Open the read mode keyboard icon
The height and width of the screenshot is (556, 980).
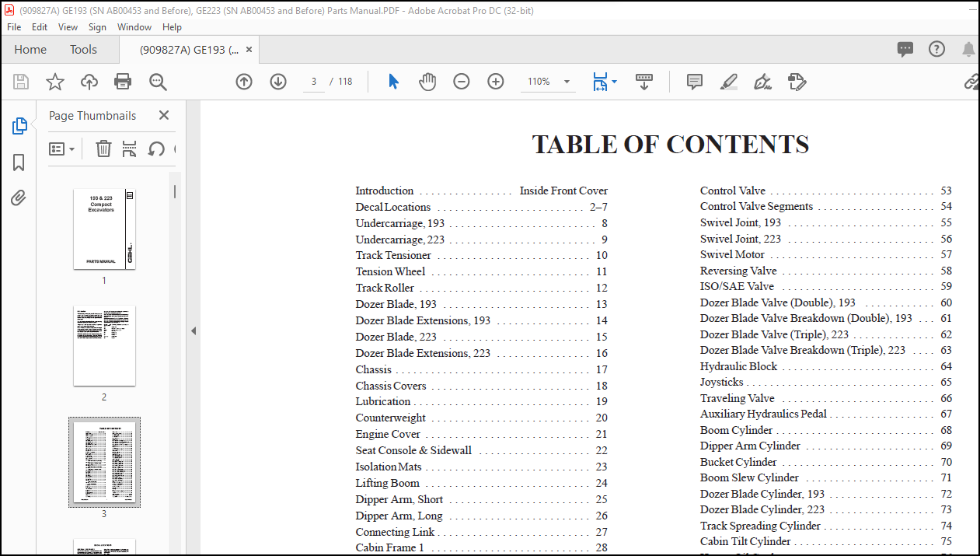coord(644,82)
